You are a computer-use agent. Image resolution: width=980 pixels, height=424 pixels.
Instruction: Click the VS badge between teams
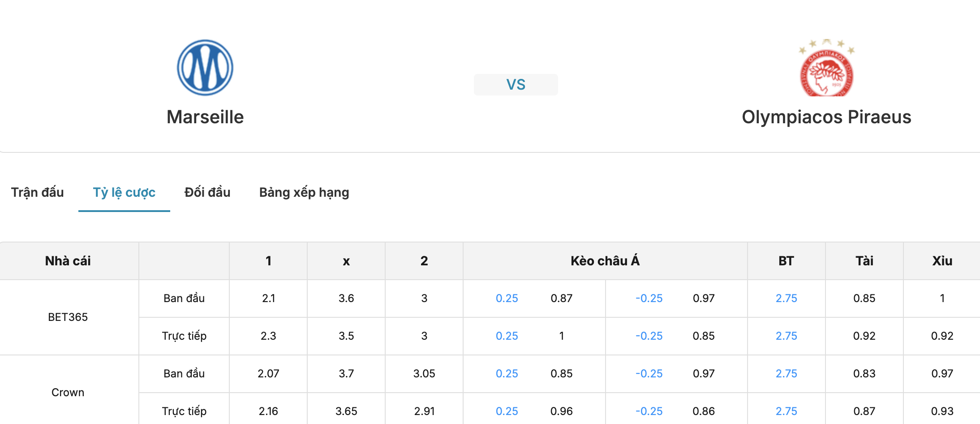pyautogui.click(x=516, y=85)
